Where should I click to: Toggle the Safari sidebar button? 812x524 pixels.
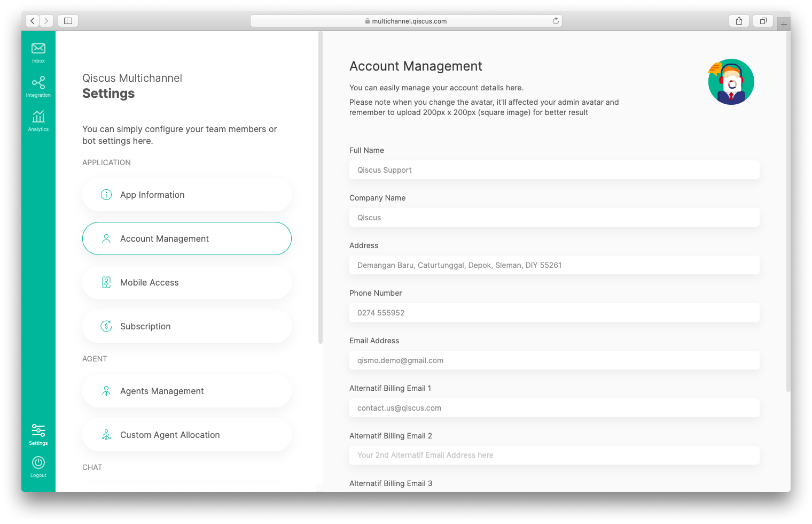point(68,21)
